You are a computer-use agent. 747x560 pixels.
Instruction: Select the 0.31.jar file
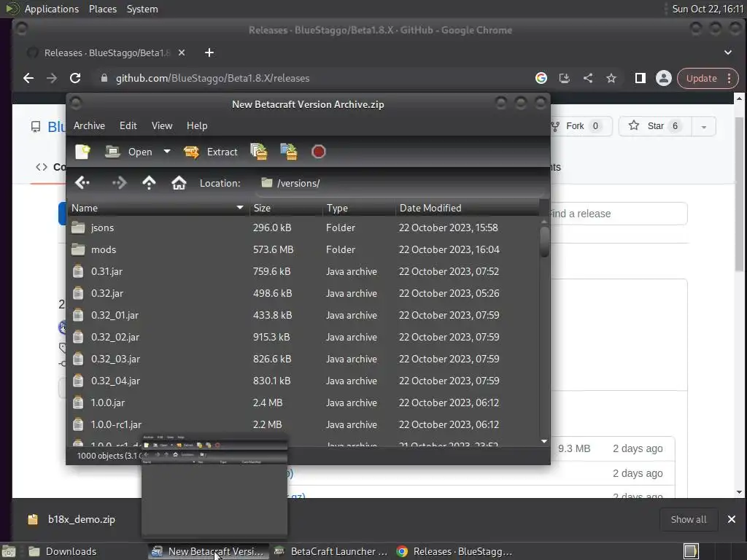(x=303, y=271)
